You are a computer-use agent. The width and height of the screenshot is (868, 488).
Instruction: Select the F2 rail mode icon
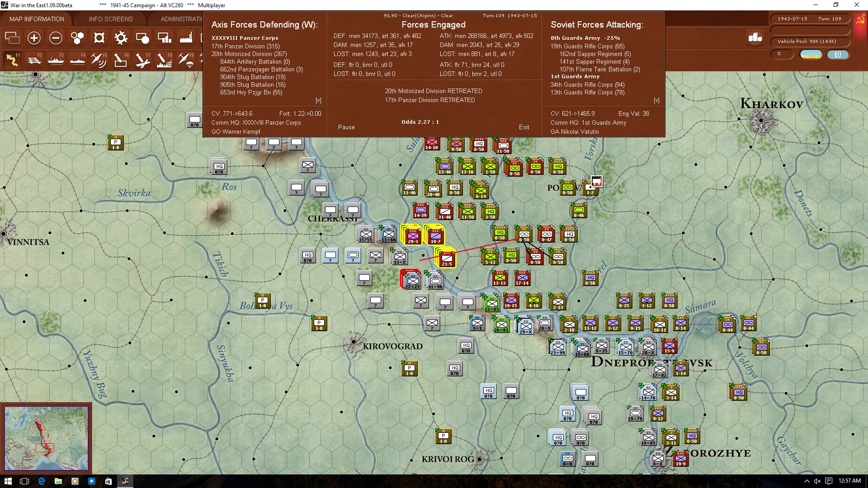click(34, 60)
